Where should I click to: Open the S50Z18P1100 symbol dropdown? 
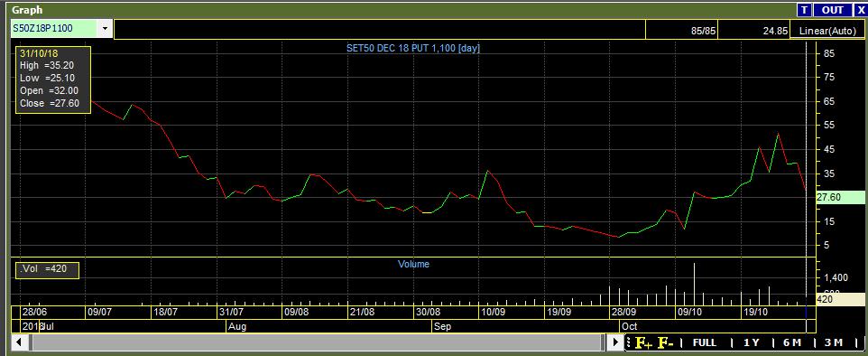pyautogui.click(x=105, y=29)
